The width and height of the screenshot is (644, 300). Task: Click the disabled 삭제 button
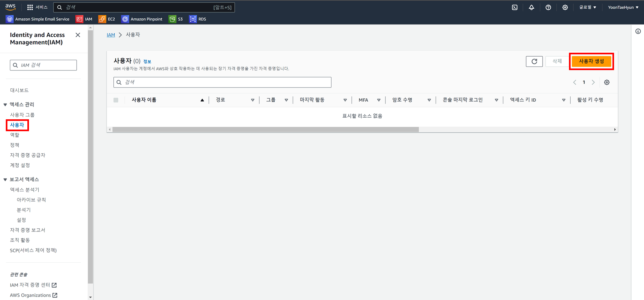click(x=557, y=61)
